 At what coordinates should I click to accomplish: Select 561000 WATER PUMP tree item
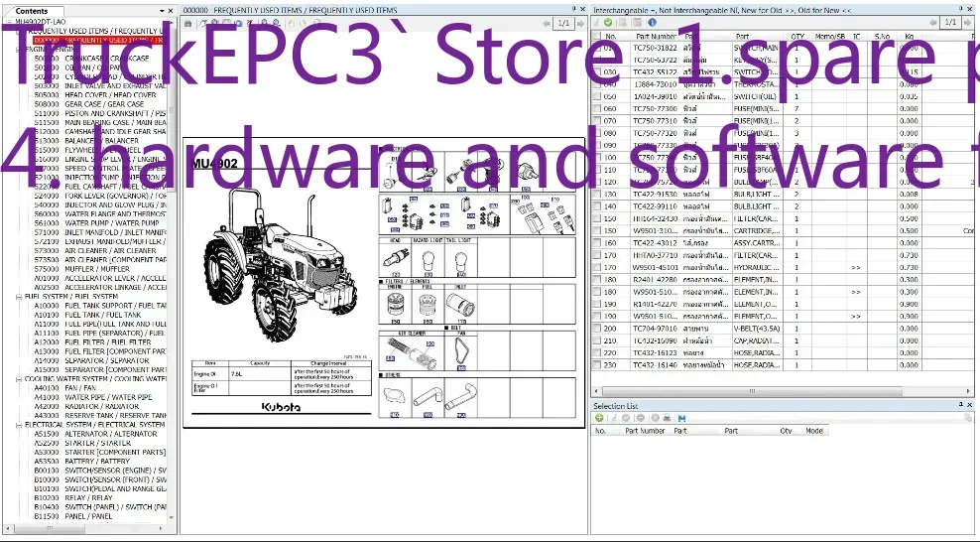tap(96, 223)
